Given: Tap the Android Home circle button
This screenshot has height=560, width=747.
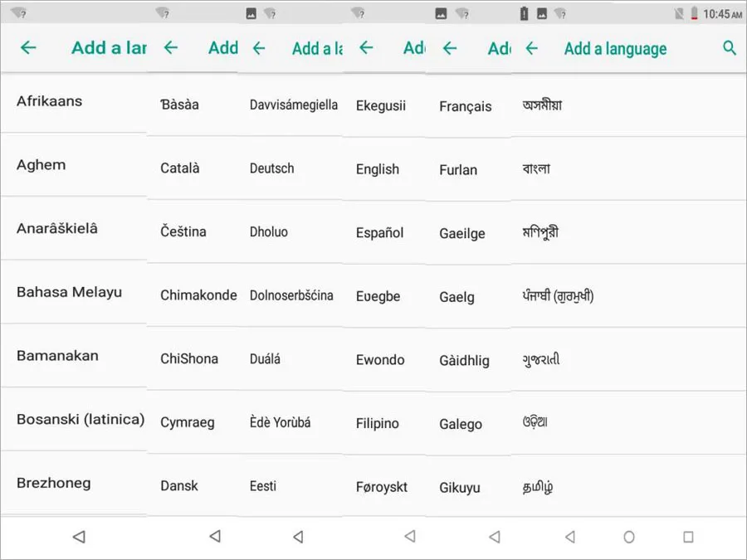Looking at the screenshot, I should 629,537.
